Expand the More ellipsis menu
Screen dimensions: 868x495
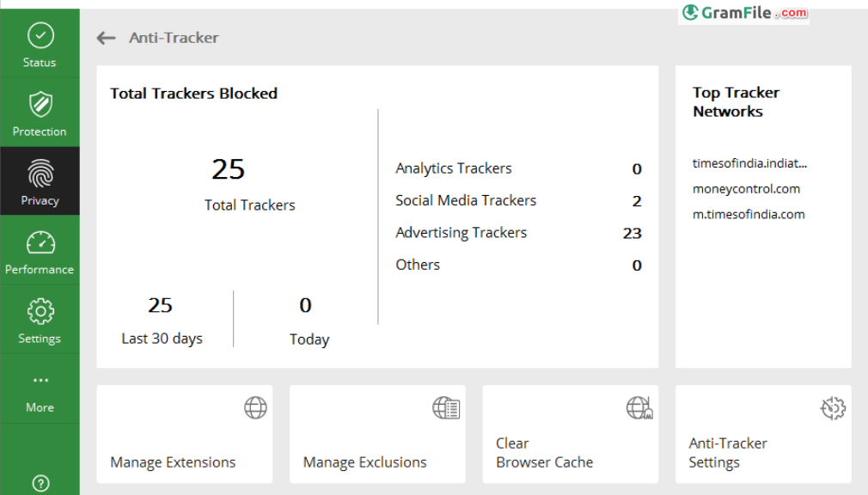coord(40,380)
